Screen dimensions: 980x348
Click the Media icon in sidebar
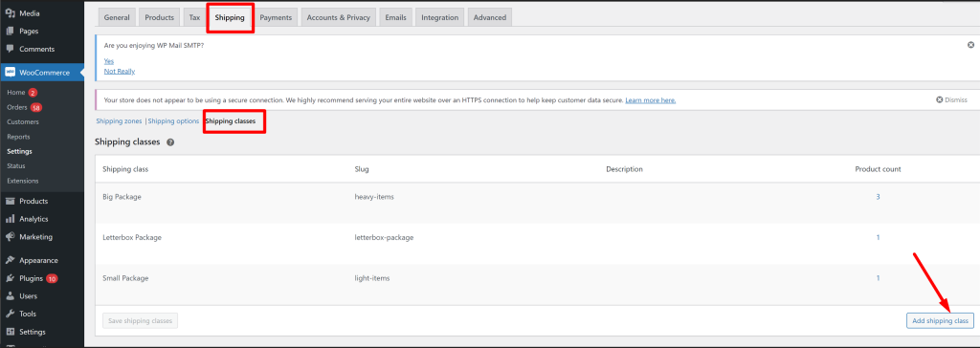pos(11,13)
